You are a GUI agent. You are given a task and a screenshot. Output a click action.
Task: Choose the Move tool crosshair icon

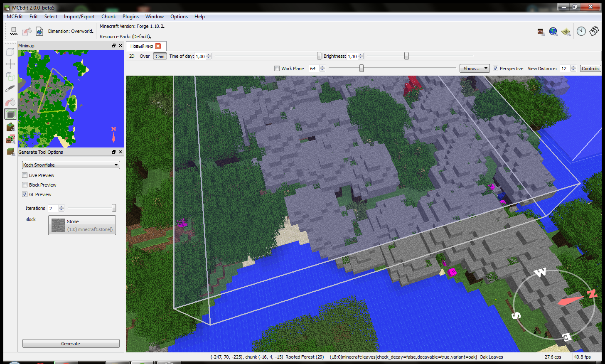point(10,64)
